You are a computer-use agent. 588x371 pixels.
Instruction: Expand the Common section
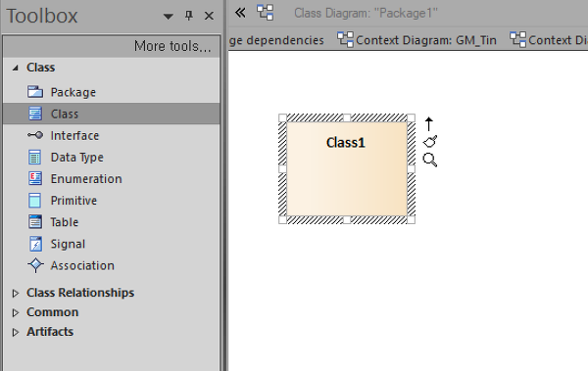[16, 312]
